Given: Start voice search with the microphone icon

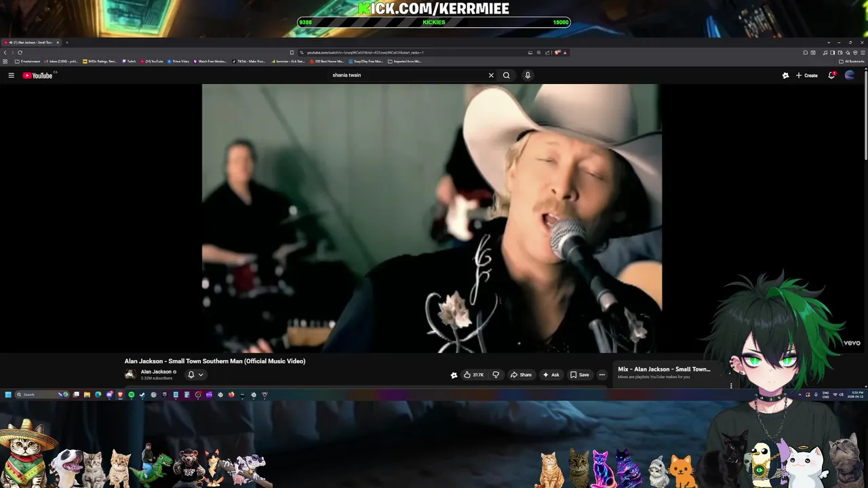Looking at the screenshot, I should pos(528,75).
